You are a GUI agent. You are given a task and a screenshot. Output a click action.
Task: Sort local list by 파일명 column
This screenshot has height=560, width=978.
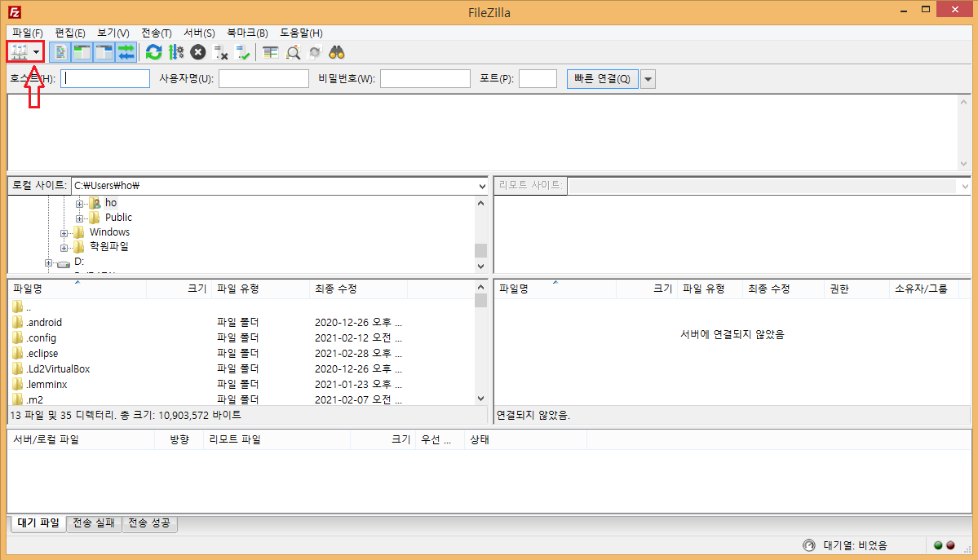[78, 289]
